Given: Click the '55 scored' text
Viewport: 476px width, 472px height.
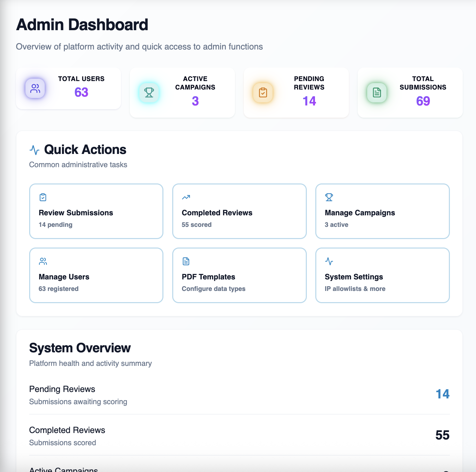Looking at the screenshot, I should click(197, 225).
